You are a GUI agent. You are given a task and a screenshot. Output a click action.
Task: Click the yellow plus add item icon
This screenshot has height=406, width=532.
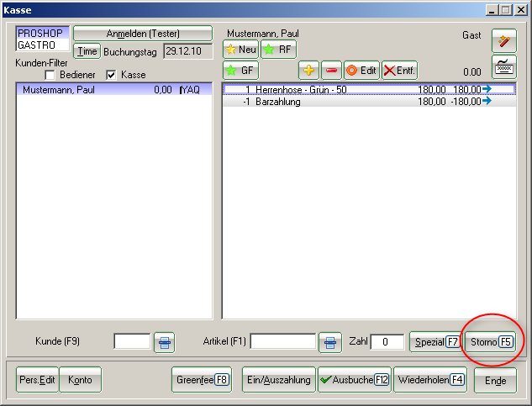(309, 71)
